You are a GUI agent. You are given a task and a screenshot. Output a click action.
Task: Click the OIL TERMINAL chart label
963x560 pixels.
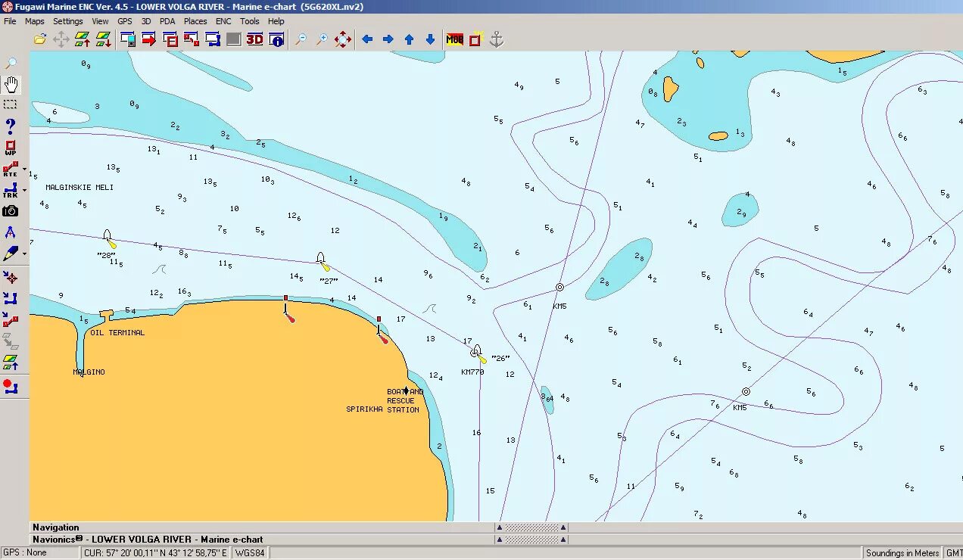pyautogui.click(x=117, y=333)
